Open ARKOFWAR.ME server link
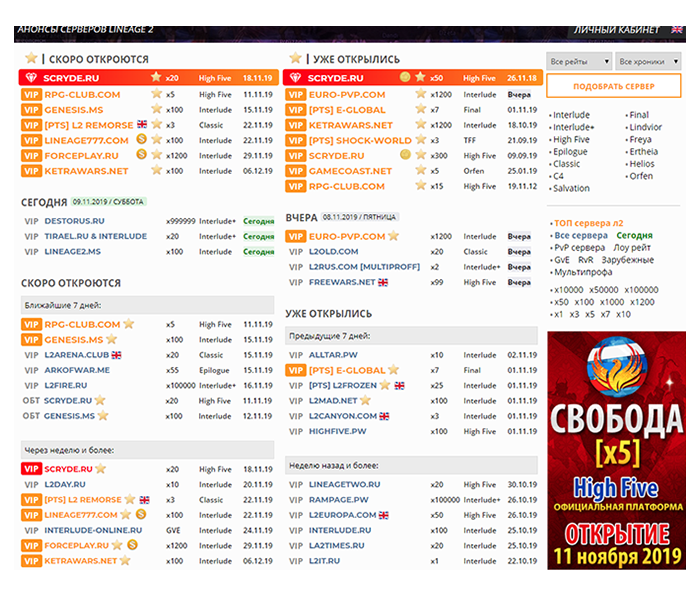 click(77, 370)
